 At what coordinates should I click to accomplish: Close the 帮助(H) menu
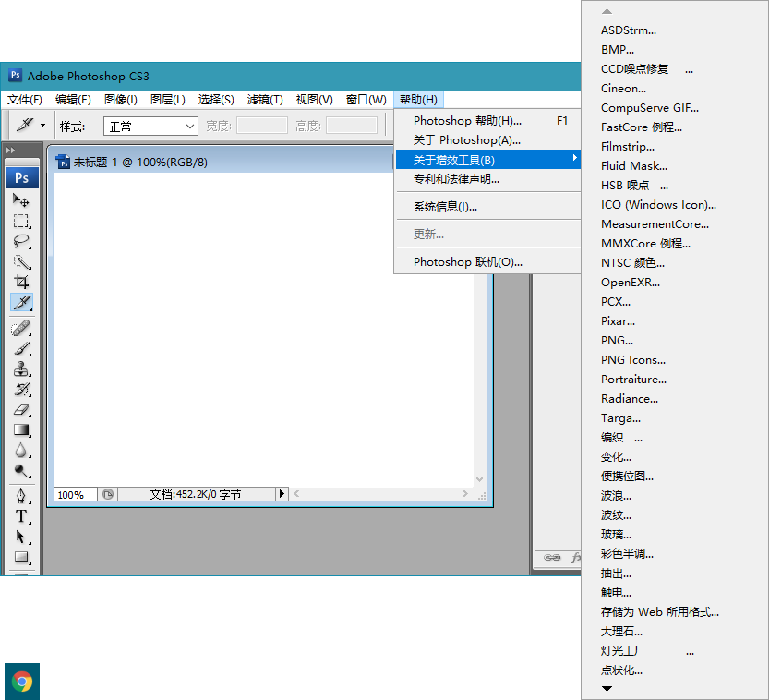coord(418,100)
